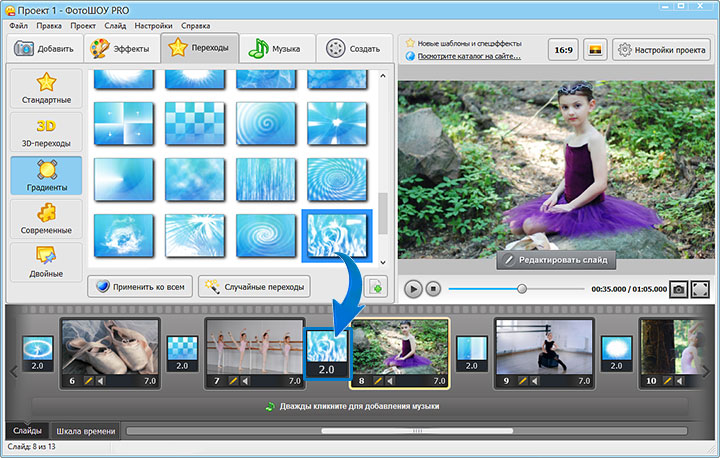Image resolution: width=720 pixels, height=458 pixels.
Task: Click transition before slide 6
Action: tap(38, 354)
